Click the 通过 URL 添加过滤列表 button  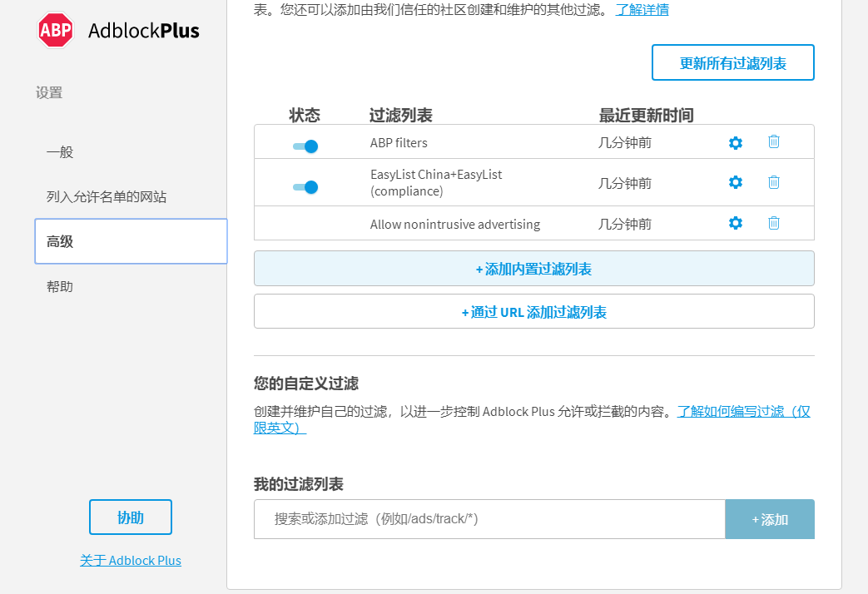pyautogui.click(x=533, y=310)
